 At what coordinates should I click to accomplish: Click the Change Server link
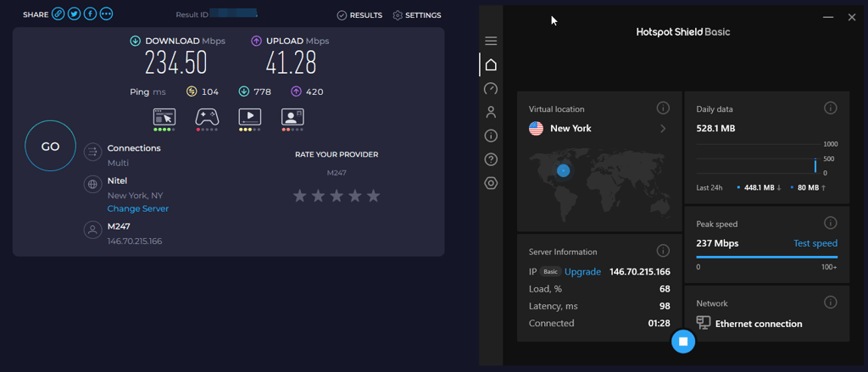point(138,208)
